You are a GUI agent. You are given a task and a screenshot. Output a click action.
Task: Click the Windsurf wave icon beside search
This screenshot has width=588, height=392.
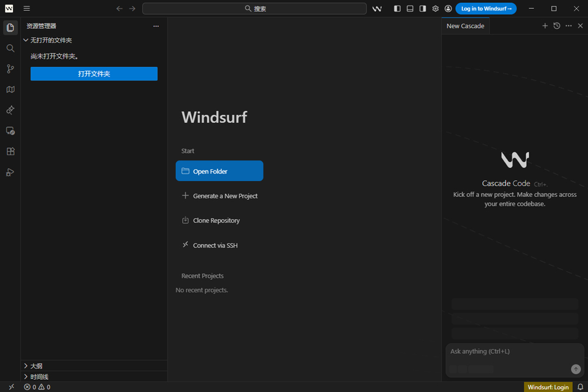(x=377, y=8)
